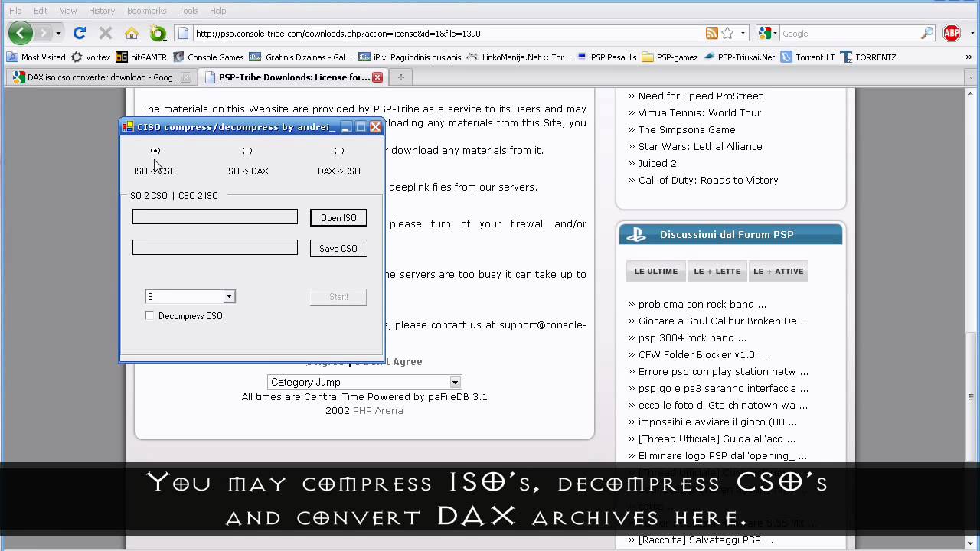Open the View menu
The width and height of the screenshot is (980, 551).
point(68,11)
